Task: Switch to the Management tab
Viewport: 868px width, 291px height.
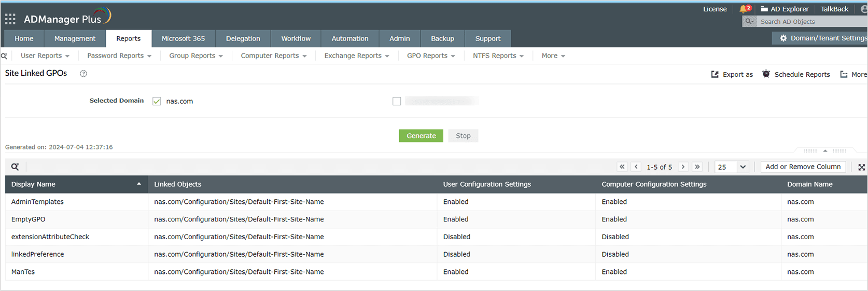Action: 75,38
